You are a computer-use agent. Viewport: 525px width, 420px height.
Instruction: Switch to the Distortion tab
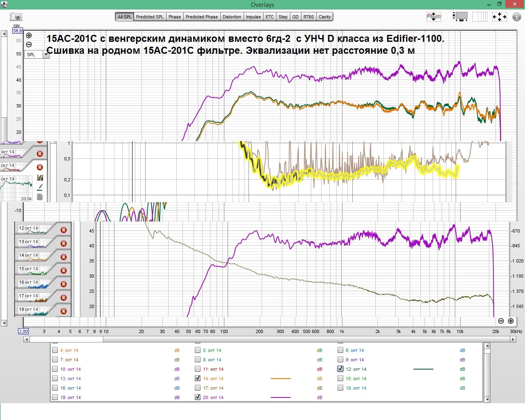point(232,17)
